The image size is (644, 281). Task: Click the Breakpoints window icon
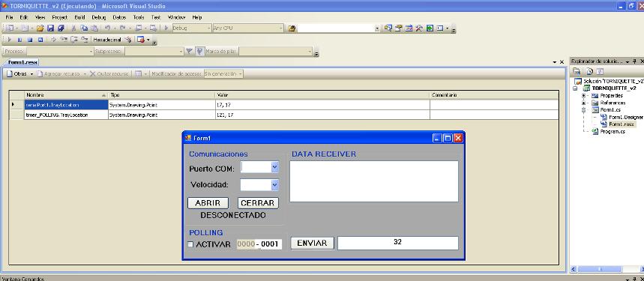click(x=141, y=40)
